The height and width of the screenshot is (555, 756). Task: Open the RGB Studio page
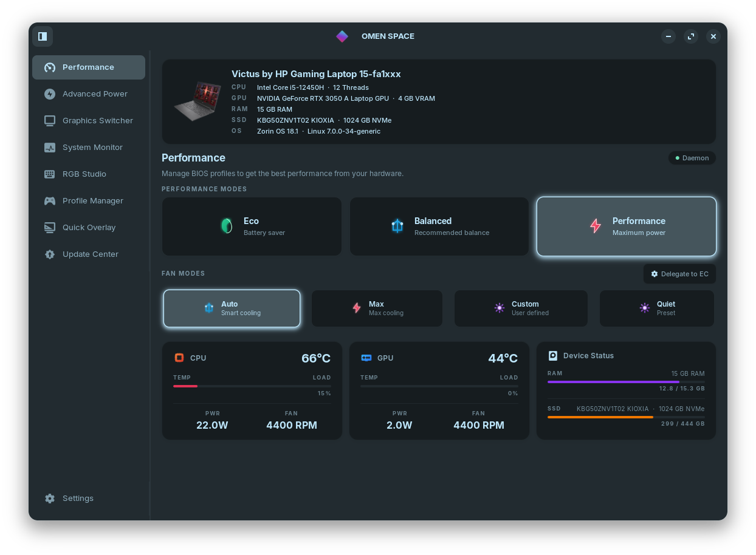click(89, 174)
